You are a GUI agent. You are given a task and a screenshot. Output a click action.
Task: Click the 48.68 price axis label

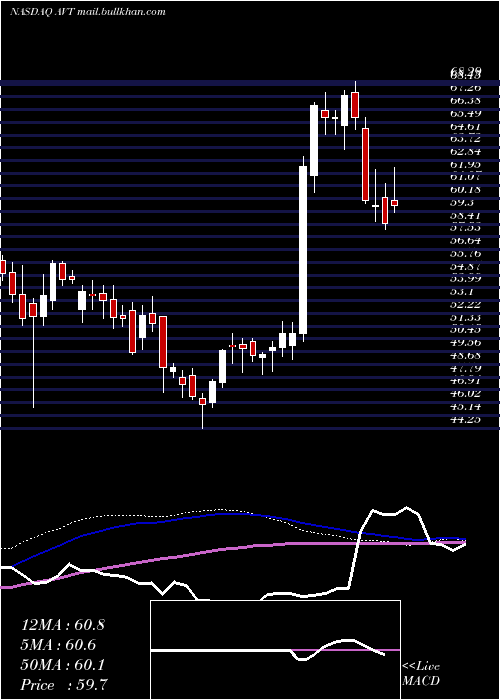pyautogui.click(x=466, y=356)
